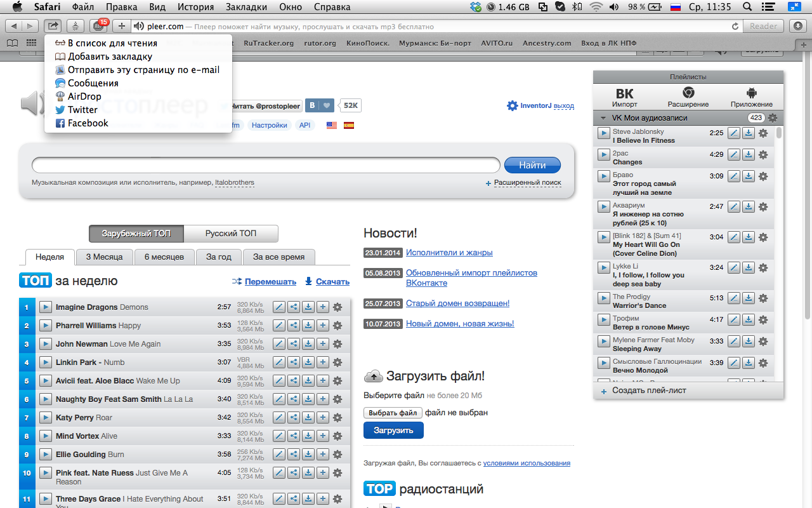The width and height of the screenshot is (812, 508).
Task: Download The Prodigy Warrior's Dance
Action: tap(749, 298)
